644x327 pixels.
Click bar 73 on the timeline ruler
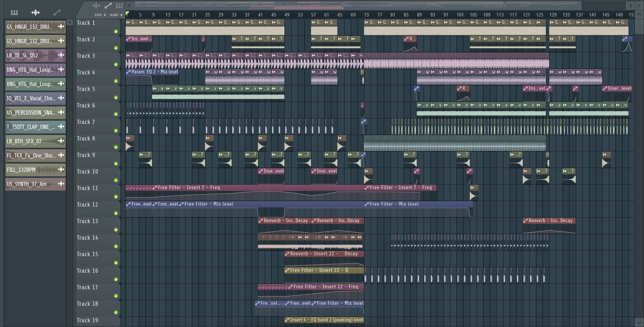click(x=366, y=15)
